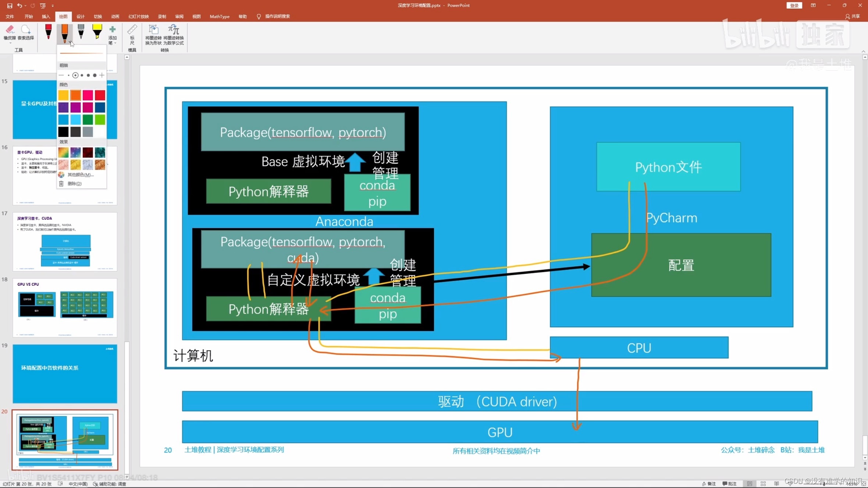Click the Add Pen (添加笔) button
Viewport: 868px width, 488px height.
click(x=113, y=35)
